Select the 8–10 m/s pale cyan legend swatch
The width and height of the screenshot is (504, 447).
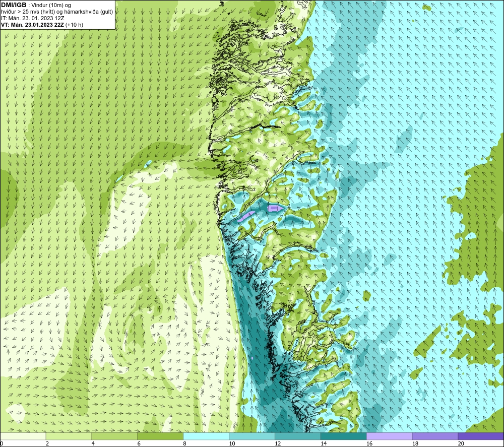point(206,436)
